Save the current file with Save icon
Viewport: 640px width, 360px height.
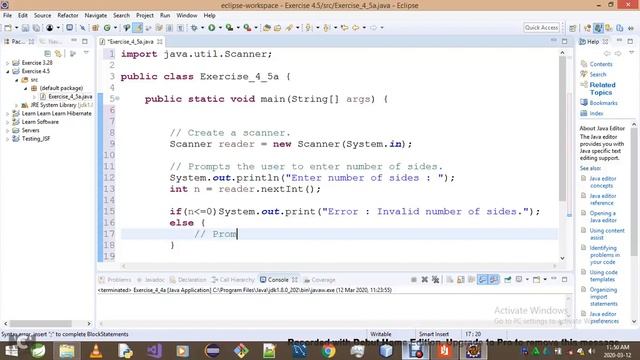25,28
